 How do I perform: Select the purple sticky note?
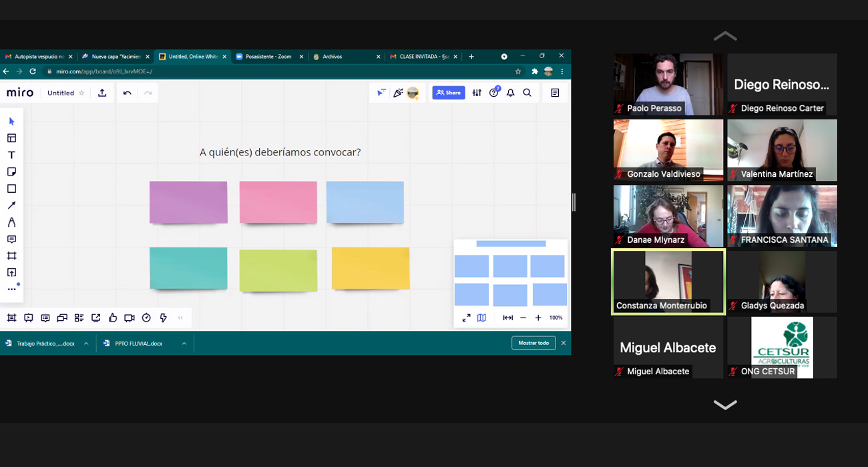(x=188, y=202)
